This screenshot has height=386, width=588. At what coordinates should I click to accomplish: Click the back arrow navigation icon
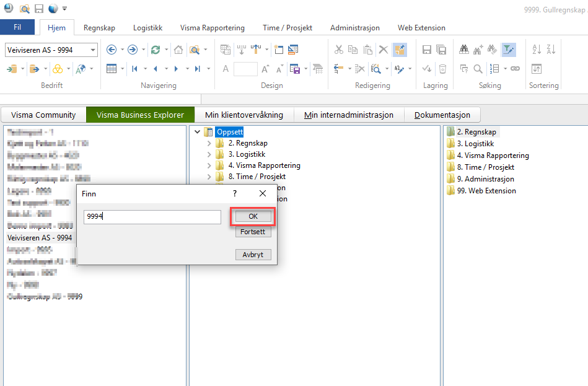[x=112, y=50]
